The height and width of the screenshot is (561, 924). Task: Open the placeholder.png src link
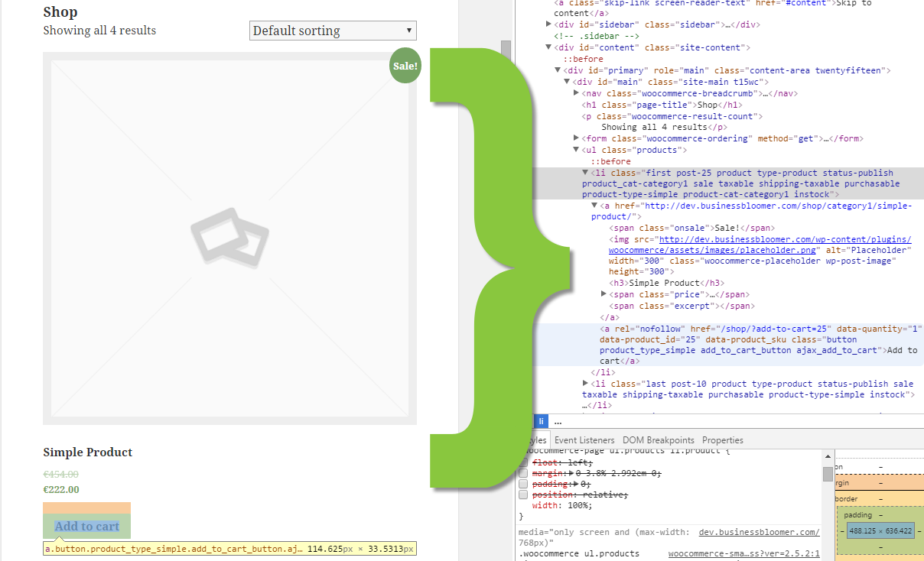click(760, 245)
